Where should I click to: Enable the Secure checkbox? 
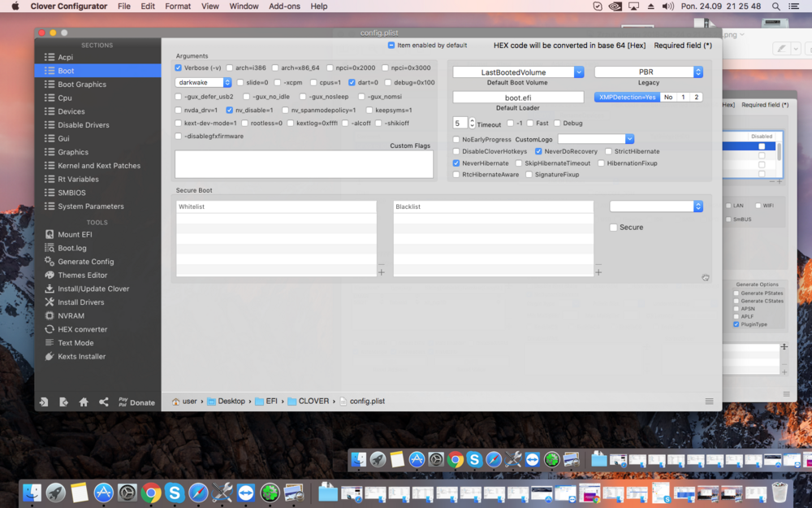(614, 228)
